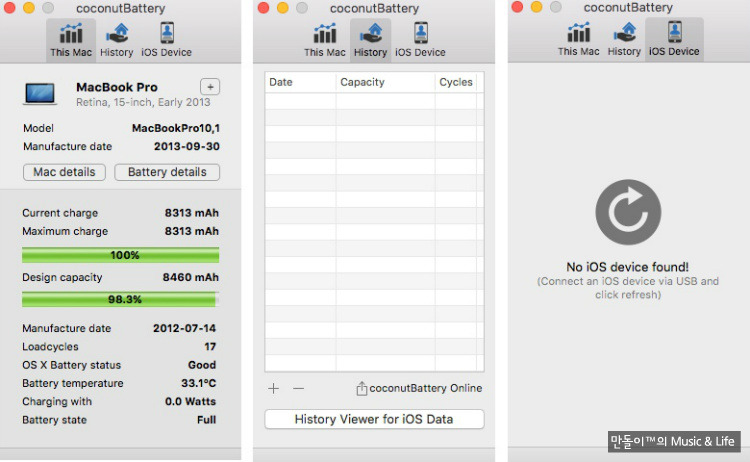This screenshot has width=750, height=462.
Task: Select the 8460 mAh design capacity value
Action: tap(190, 277)
